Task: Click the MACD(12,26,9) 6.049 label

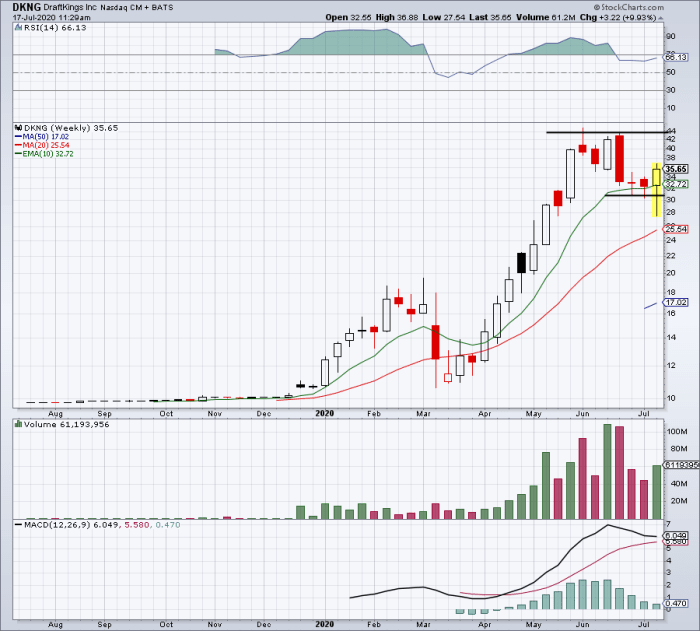Action: click(71, 525)
